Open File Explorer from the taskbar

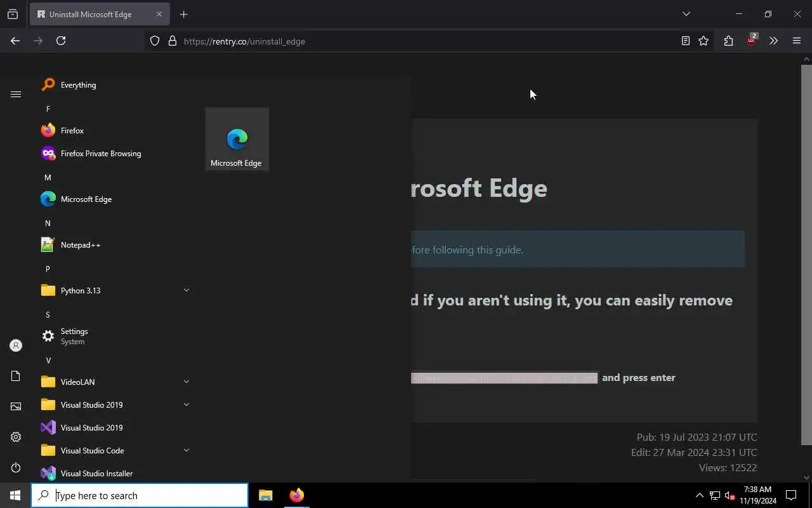pos(266,495)
